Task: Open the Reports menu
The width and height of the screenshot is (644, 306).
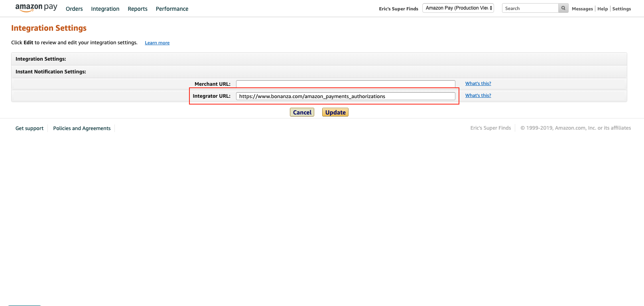Action: [138, 9]
